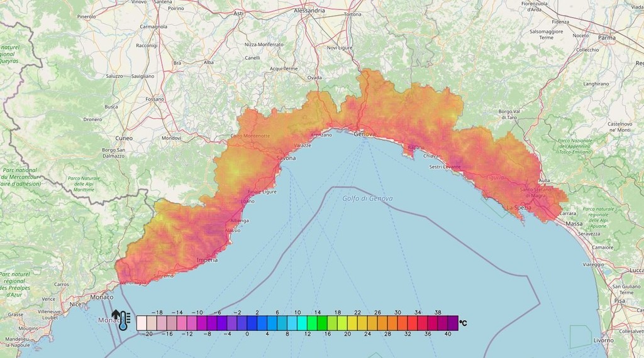Pick the -20°C palest pink legend swatch
644x358 pixels.
click(142, 322)
